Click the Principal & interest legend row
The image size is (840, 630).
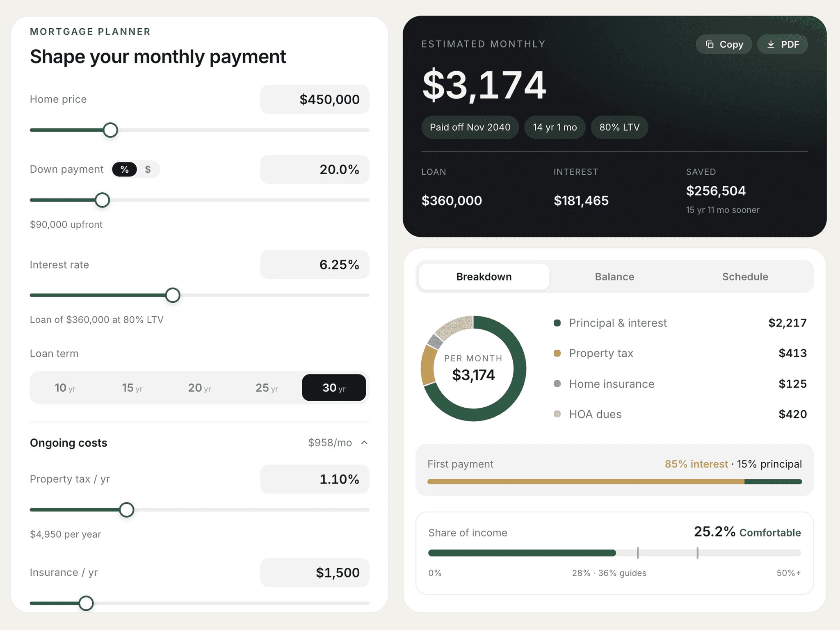(680, 323)
